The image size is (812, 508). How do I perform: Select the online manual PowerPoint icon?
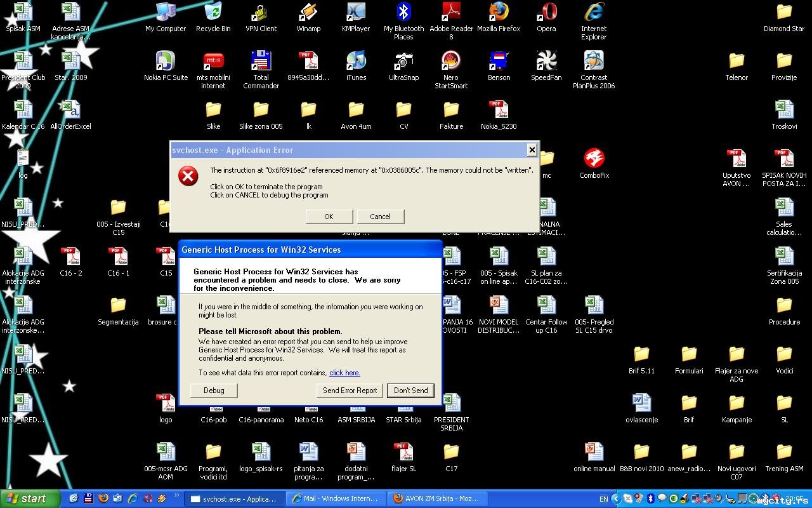click(x=594, y=457)
